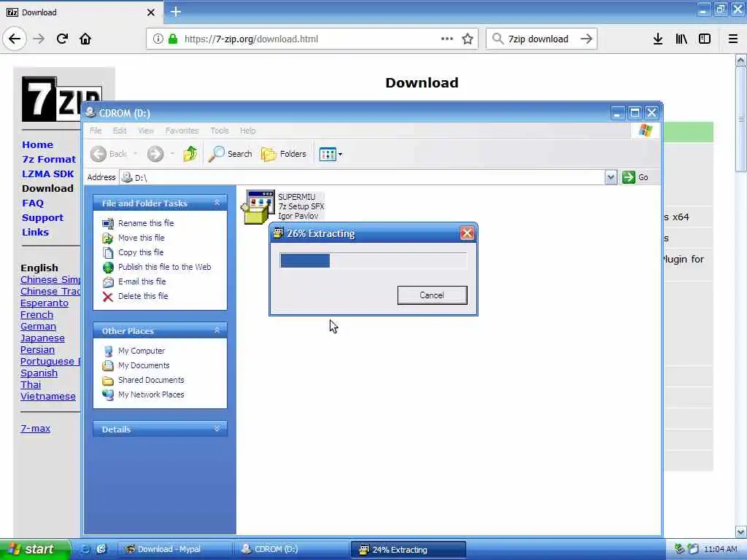Open the browser library icon
Screen dimensions: 747x560
click(x=681, y=39)
